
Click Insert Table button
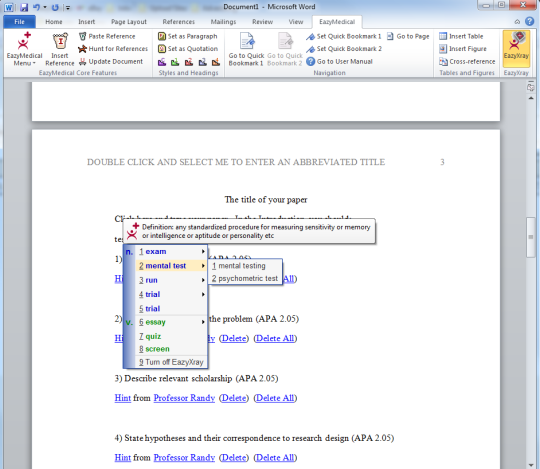461,36
